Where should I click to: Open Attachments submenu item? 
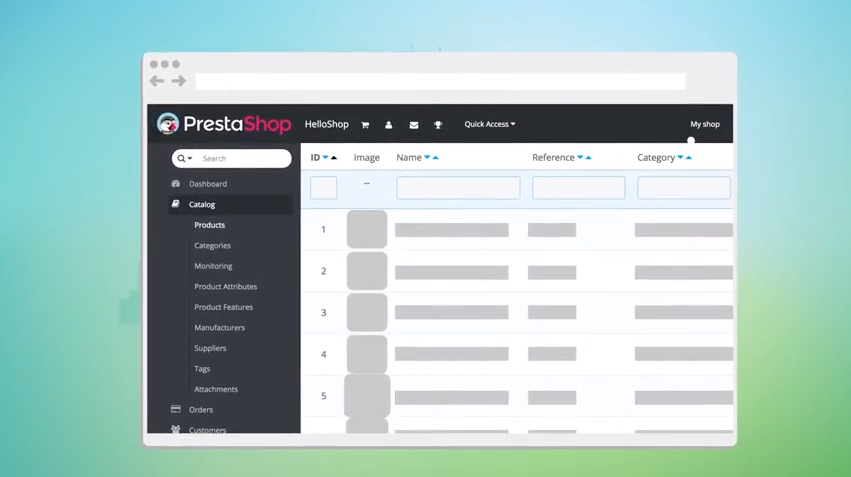click(x=216, y=389)
